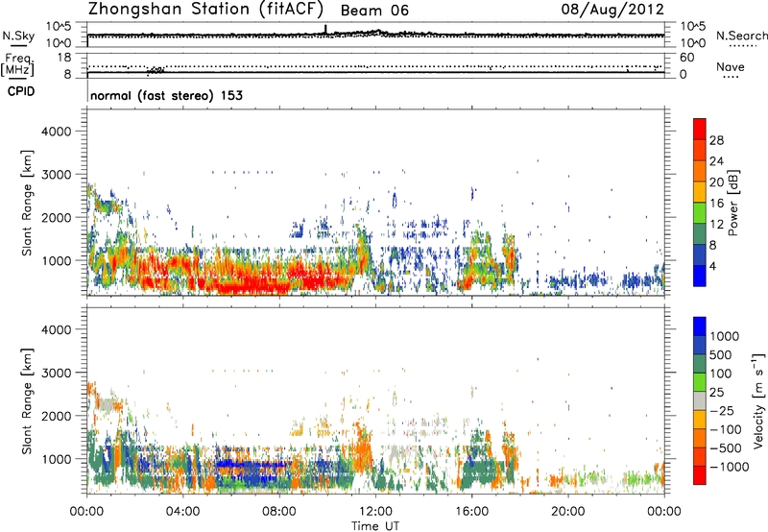This screenshot has height=532, width=768.
Task: Click the '16' Power colorbar tick label
Action: pos(716,204)
